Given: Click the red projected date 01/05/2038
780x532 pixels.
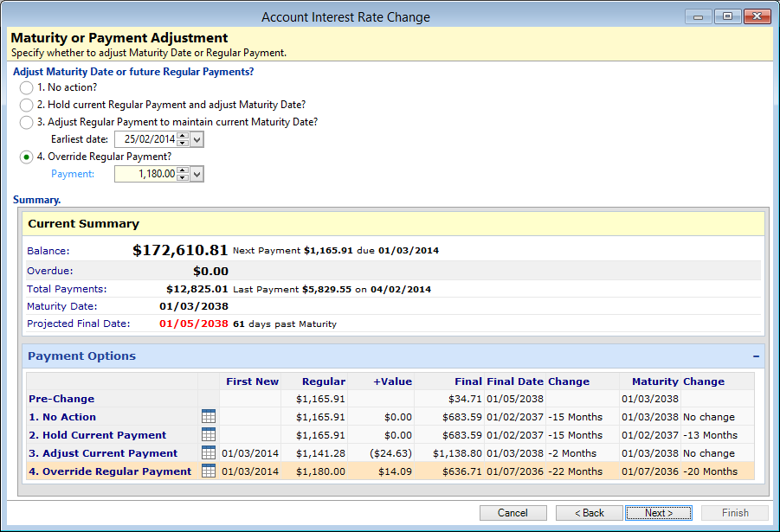Looking at the screenshot, I should [194, 324].
